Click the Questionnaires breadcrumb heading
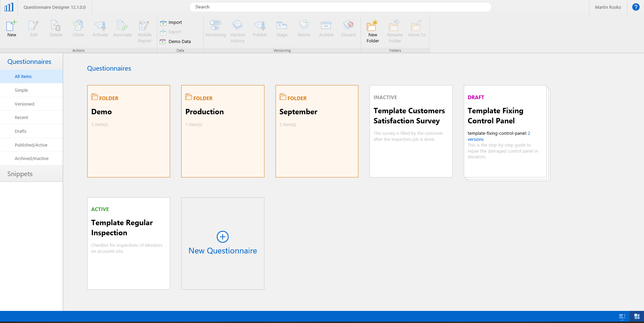Viewport: 644px width, 323px height. tap(109, 68)
